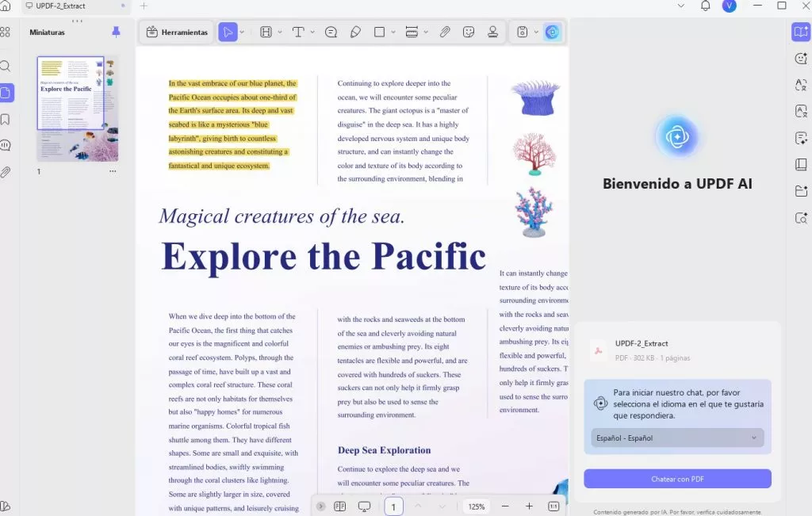Select the pencil drawing tool
The image size is (812, 516).
(355, 32)
